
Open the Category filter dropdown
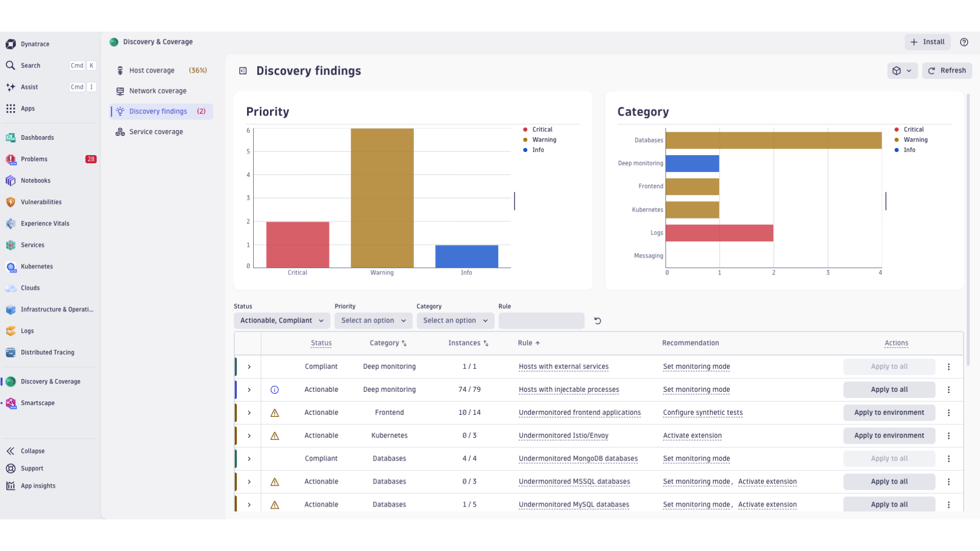coord(455,321)
